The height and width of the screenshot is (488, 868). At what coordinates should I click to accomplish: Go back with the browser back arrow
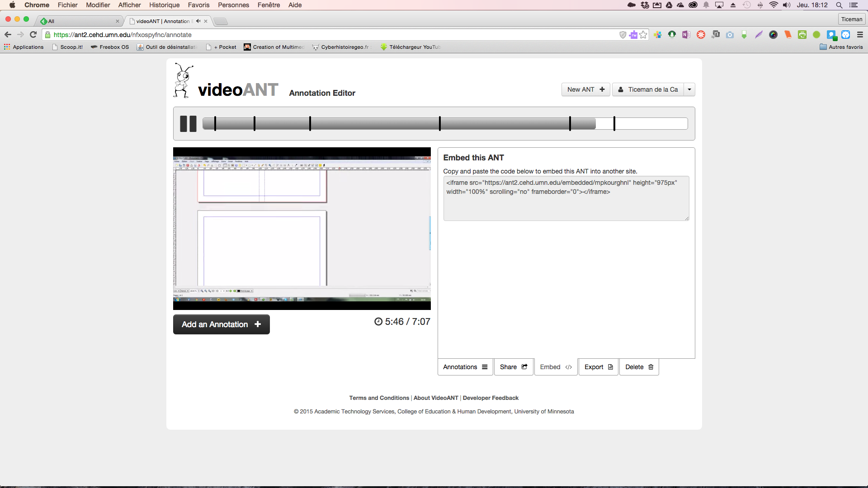pyautogui.click(x=8, y=35)
